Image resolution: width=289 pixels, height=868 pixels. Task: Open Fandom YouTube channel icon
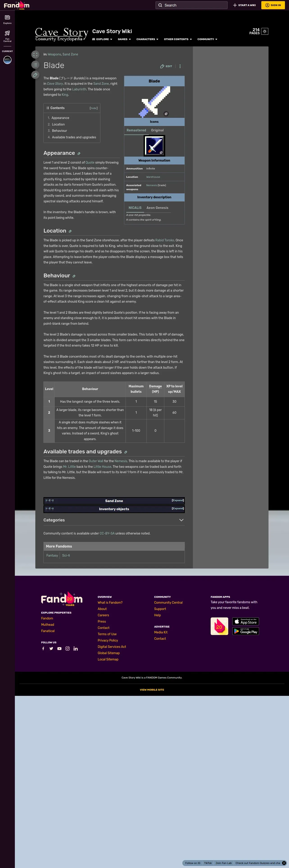59,649
